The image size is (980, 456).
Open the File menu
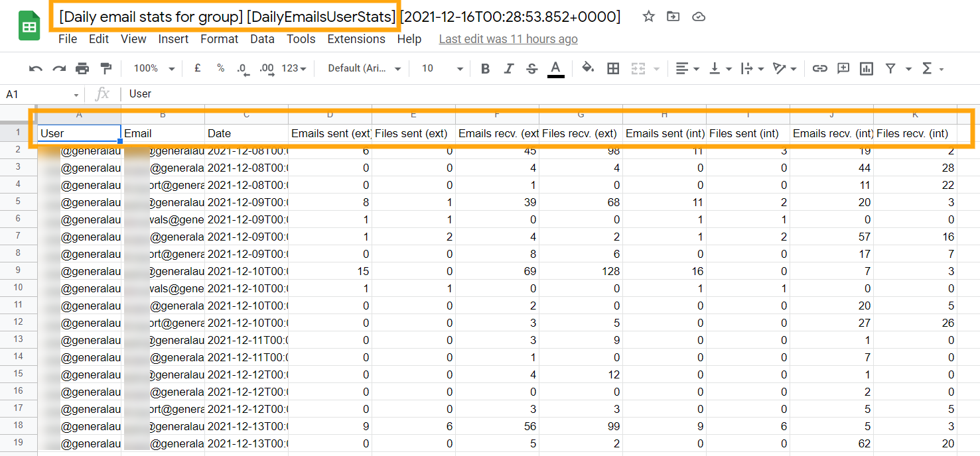pos(68,39)
